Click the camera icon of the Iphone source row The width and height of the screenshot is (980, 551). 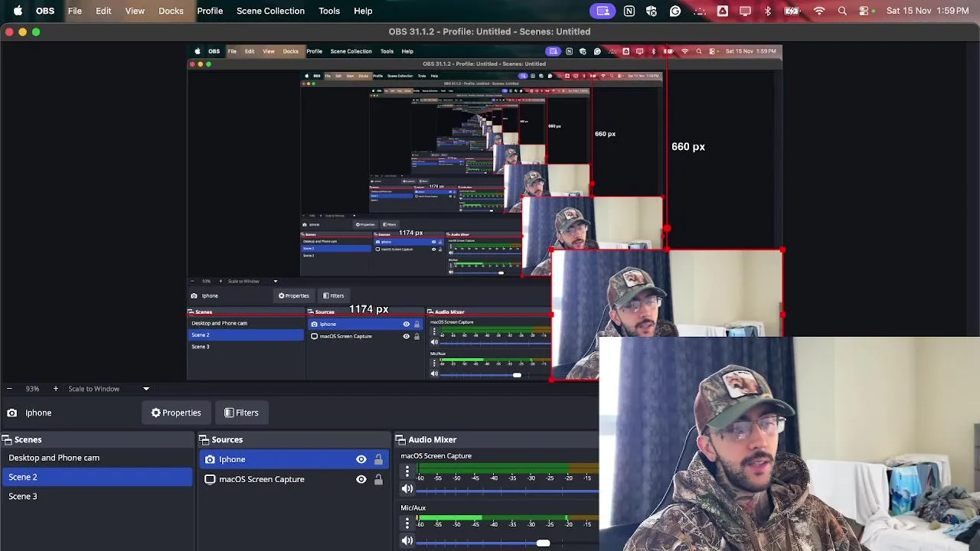coord(210,459)
